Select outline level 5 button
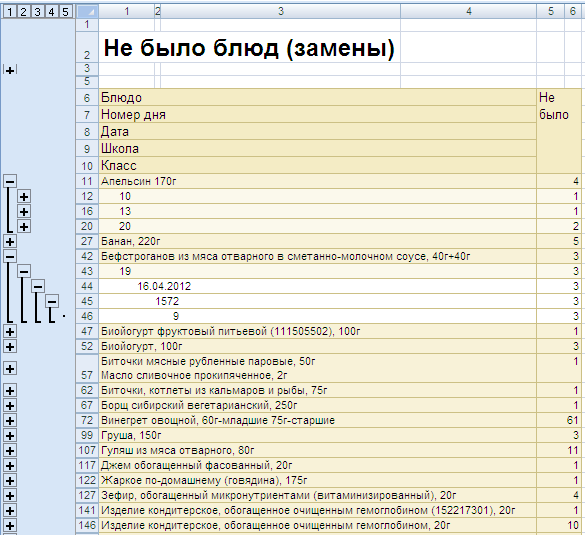The width and height of the screenshot is (585, 535). pos(65,12)
